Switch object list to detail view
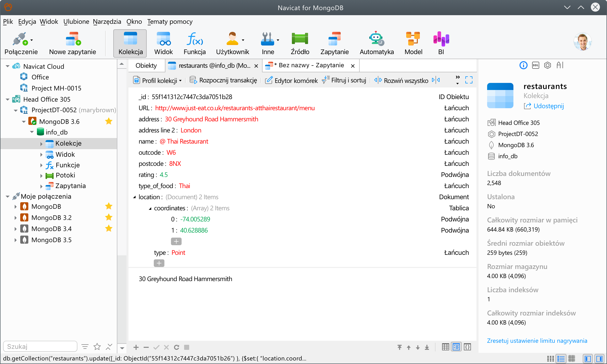Viewport: 607px width, 364px height. click(x=561, y=358)
